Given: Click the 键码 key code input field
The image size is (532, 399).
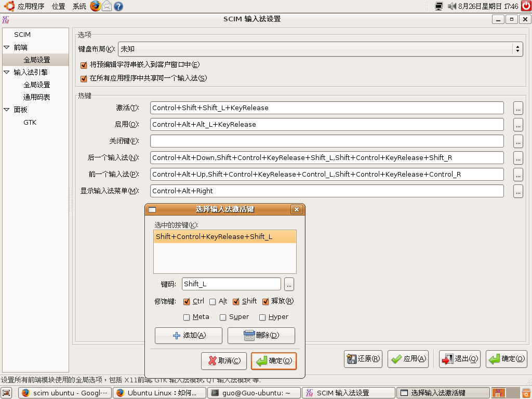Looking at the screenshot, I should pos(231,284).
